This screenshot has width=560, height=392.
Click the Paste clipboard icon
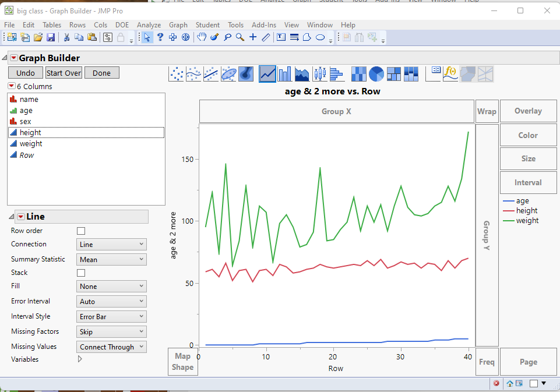coord(92,37)
